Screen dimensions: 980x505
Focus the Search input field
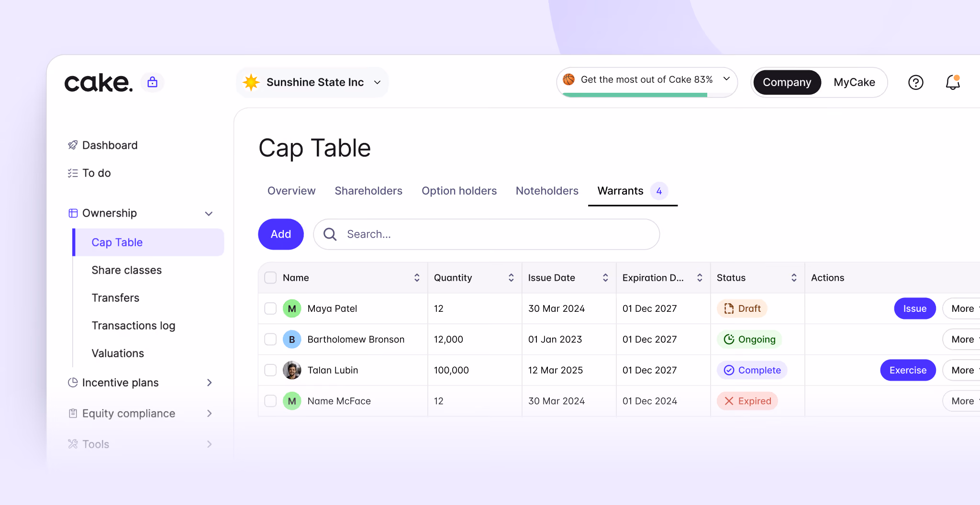click(486, 234)
